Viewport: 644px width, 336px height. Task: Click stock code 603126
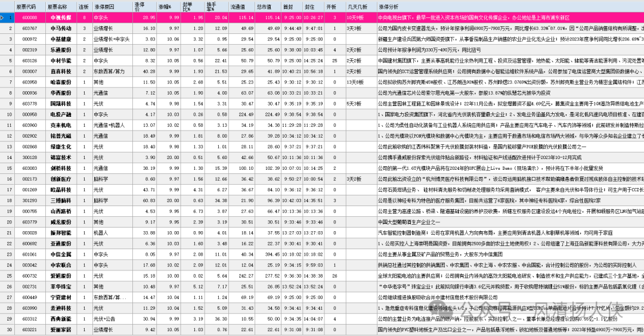29,61
